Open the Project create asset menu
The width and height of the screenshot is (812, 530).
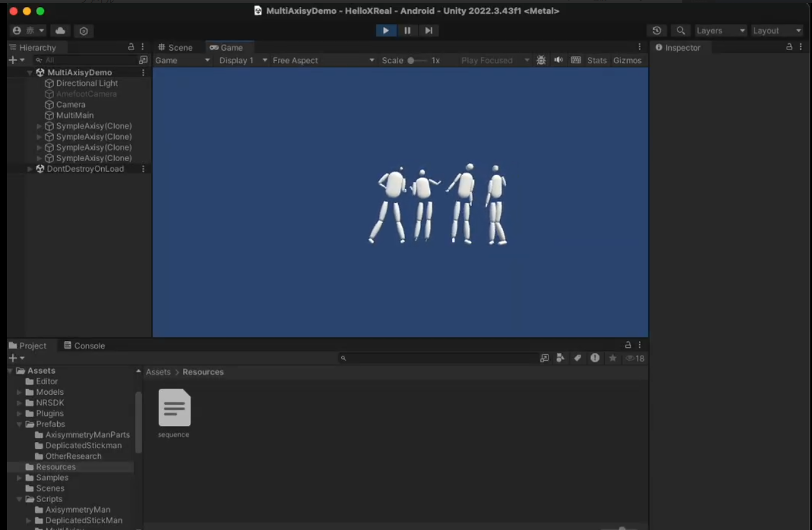pyautogui.click(x=16, y=358)
